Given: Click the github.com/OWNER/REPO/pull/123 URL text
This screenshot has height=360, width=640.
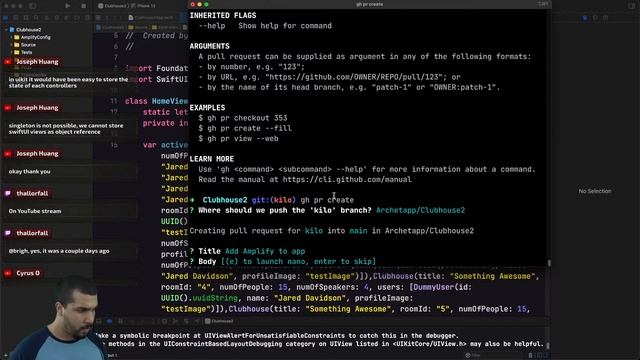Looking at the screenshot, I should click(x=354, y=77).
